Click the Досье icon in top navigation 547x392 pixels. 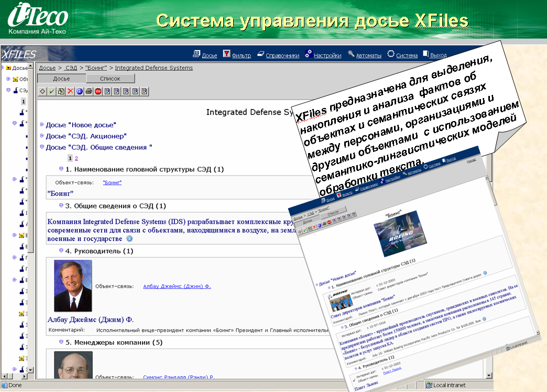click(x=196, y=54)
